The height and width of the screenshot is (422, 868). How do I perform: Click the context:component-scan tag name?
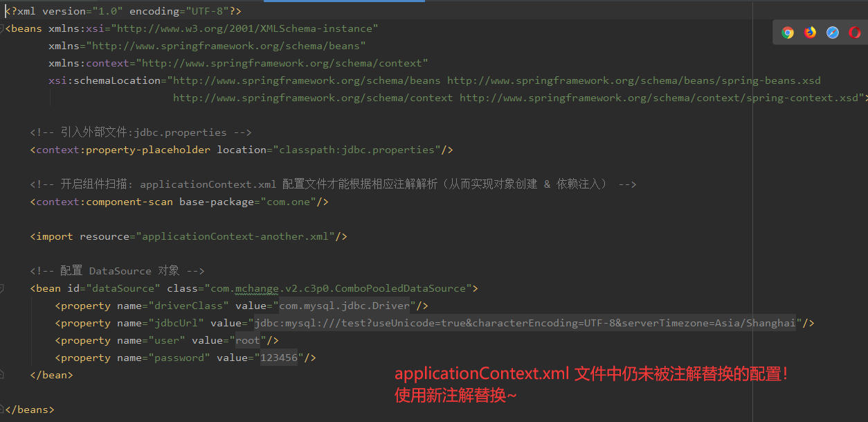(105, 202)
